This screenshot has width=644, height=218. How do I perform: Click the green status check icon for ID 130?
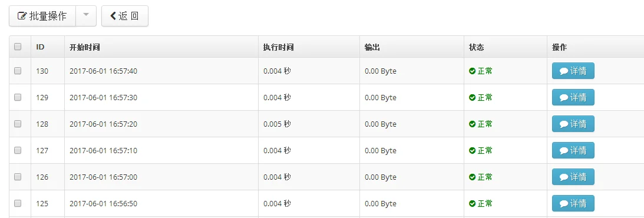pyautogui.click(x=473, y=71)
